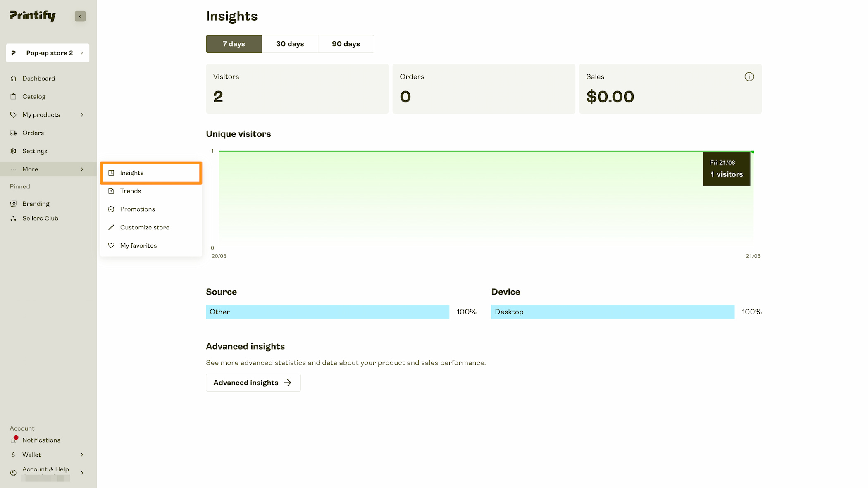The height and width of the screenshot is (488, 868).
Task: Click the Settings gear icon
Action: pos(13,151)
